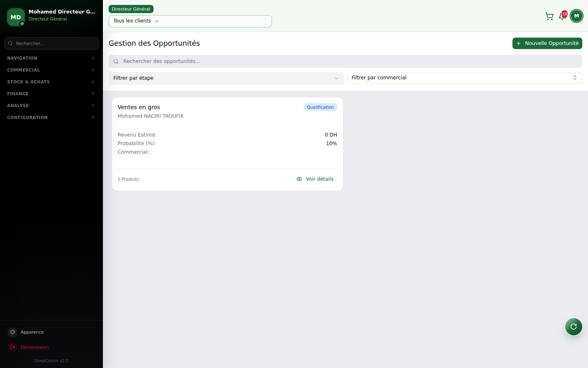Expand the ANALYSE sidebar section
The width and height of the screenshot is (588, 368).
(x=51, y=105)
